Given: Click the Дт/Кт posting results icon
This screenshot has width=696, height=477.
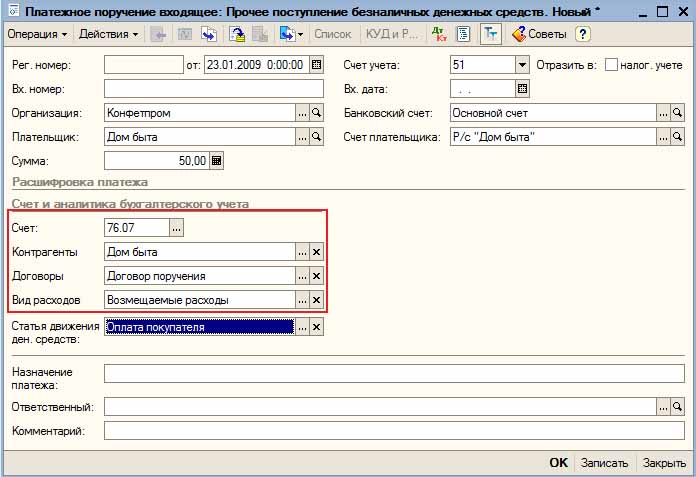Looking at the screenshot, I should click(x=439, y=34).
